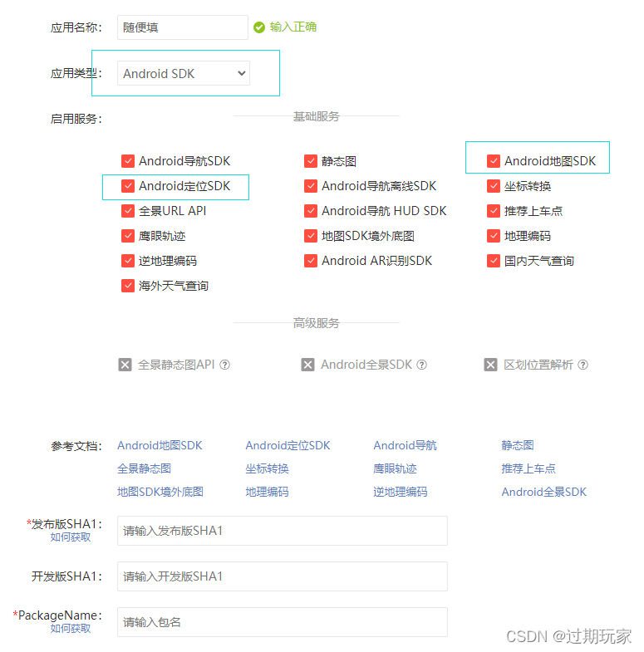Focus the 发布版SHA1 input field
The image size is (644, 652).
(283, 531)
